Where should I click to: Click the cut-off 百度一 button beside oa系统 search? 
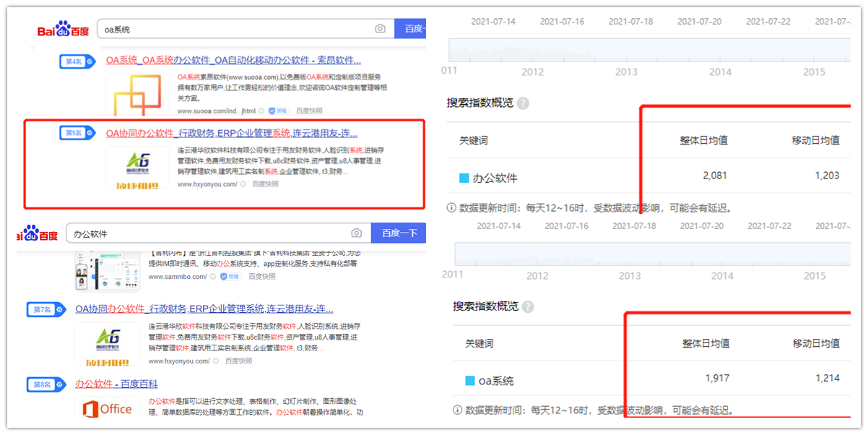pos(411,29)
